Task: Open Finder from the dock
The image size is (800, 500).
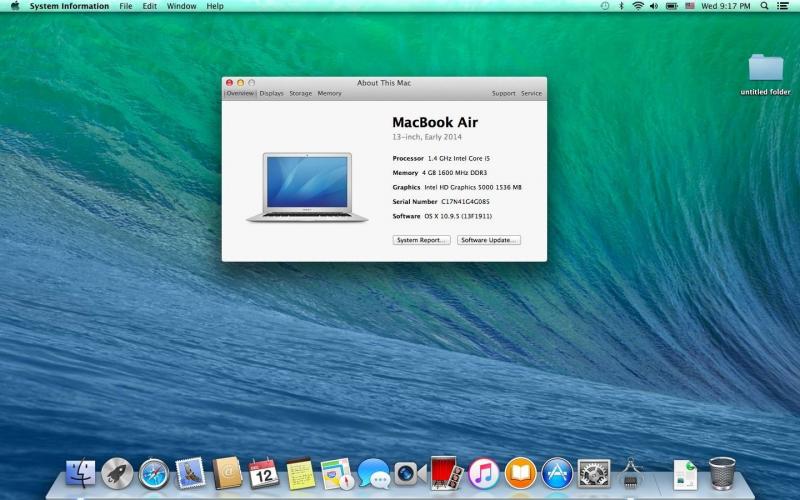Action: [x=80, y=473]
